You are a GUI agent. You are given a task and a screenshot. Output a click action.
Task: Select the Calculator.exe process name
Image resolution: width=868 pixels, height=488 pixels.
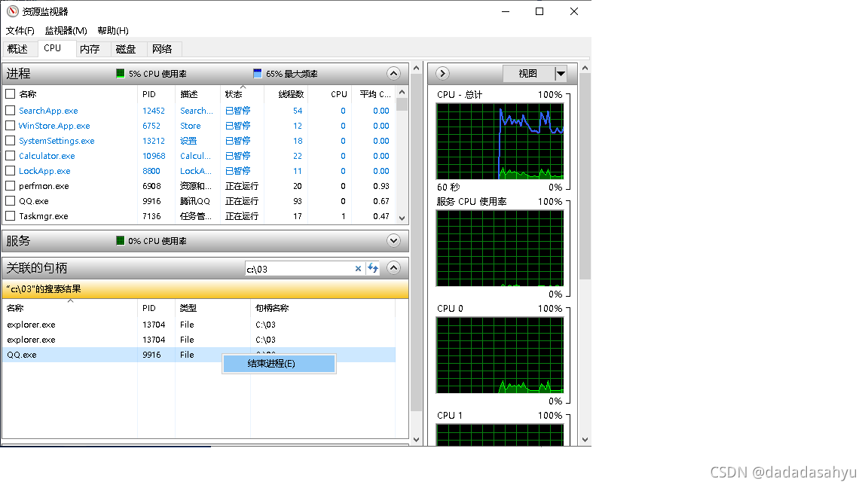pos(47,156)
